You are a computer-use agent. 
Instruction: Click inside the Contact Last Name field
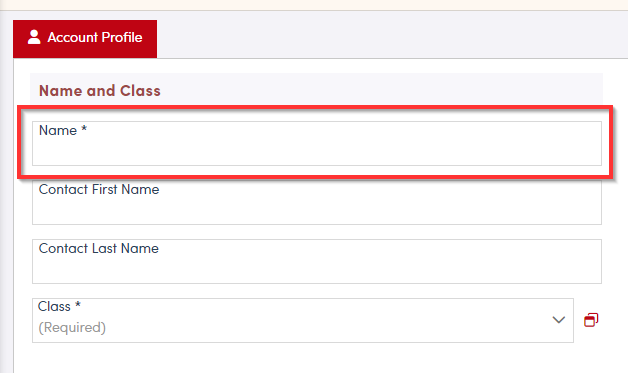tap(317, 261)
